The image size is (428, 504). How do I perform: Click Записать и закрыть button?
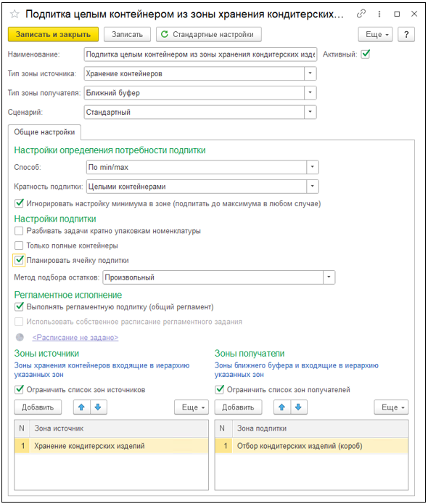point(53,34)
